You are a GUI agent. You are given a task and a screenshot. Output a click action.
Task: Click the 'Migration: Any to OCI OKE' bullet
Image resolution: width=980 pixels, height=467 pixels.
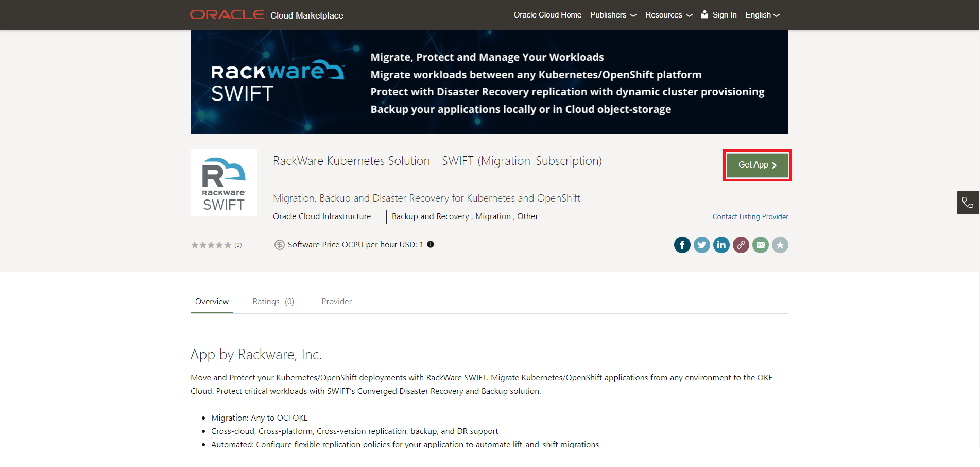[x=260, y=418]
